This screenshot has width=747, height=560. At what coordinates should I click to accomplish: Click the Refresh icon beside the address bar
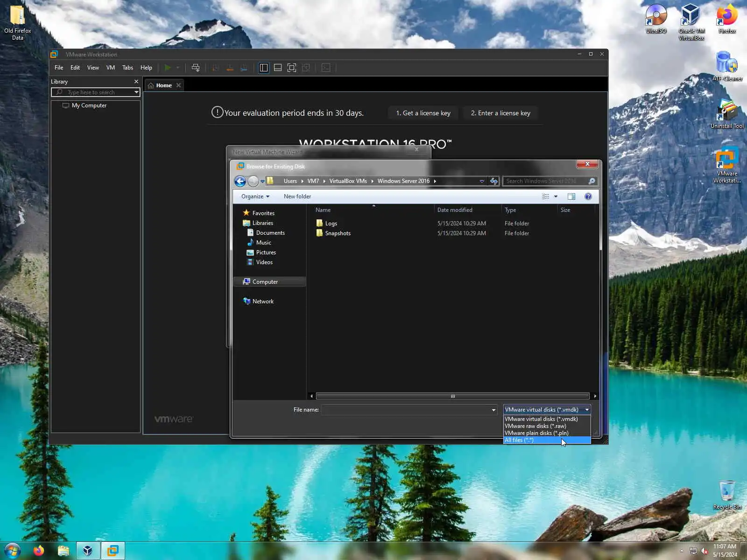[494, 181]
